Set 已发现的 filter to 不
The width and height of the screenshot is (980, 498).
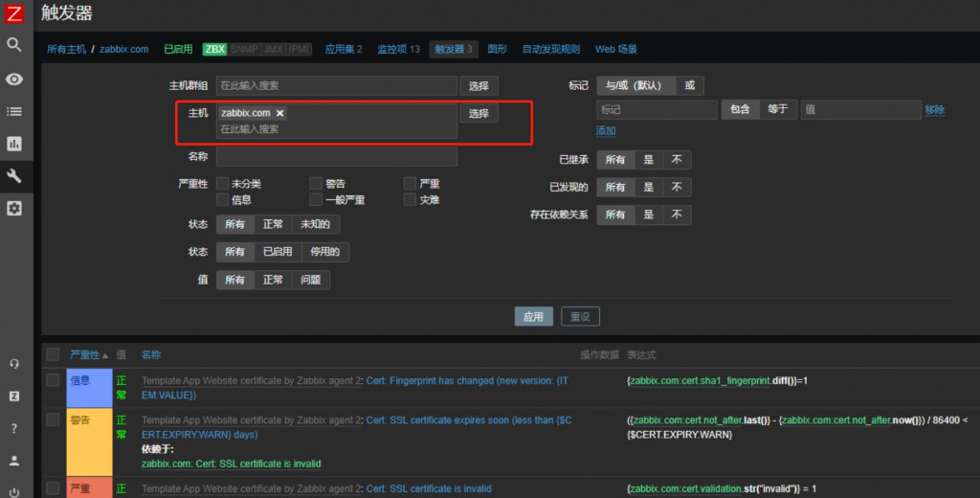(x=677, y=187)
